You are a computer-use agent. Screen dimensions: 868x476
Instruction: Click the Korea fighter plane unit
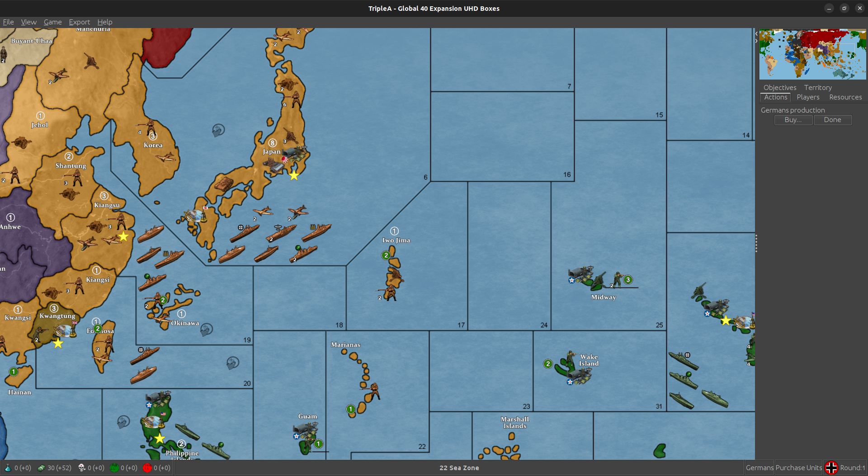(x=165, y=157)
